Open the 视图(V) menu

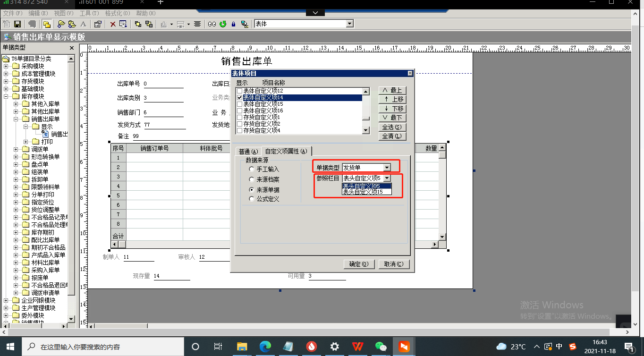coord(64,13)
